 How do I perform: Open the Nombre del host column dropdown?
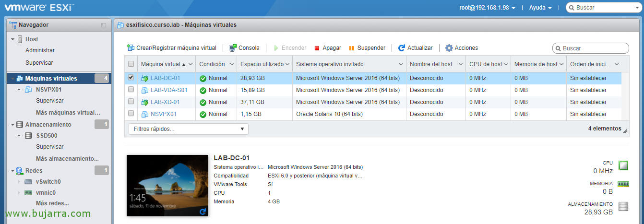tap(460, 64)
